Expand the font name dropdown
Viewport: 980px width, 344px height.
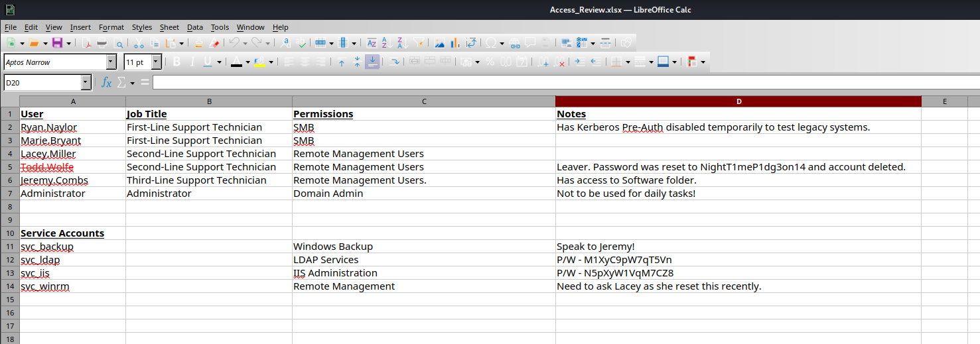[x=111, y=62]
